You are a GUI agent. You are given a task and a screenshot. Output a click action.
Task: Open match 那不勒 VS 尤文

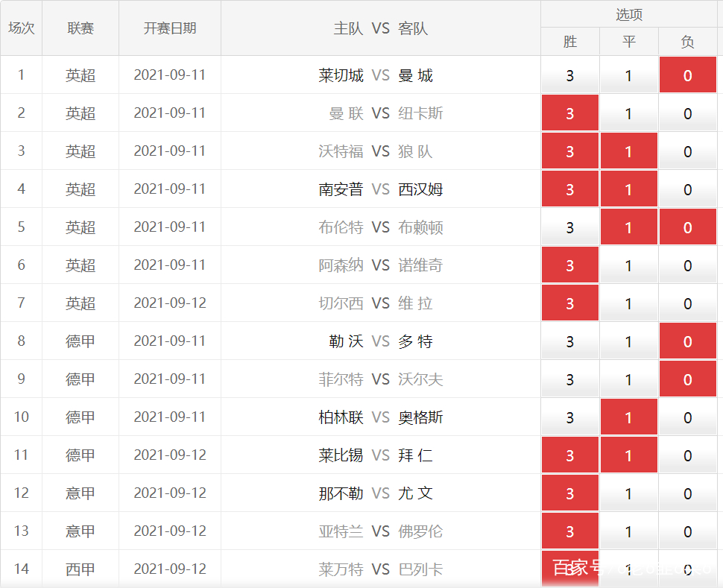point(376,493)
